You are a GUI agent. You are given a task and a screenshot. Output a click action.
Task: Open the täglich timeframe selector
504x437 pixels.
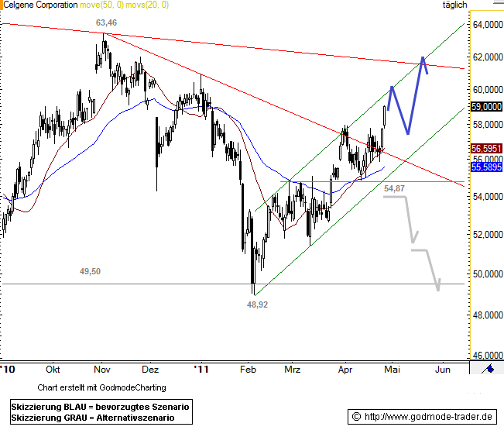(454, 5)
